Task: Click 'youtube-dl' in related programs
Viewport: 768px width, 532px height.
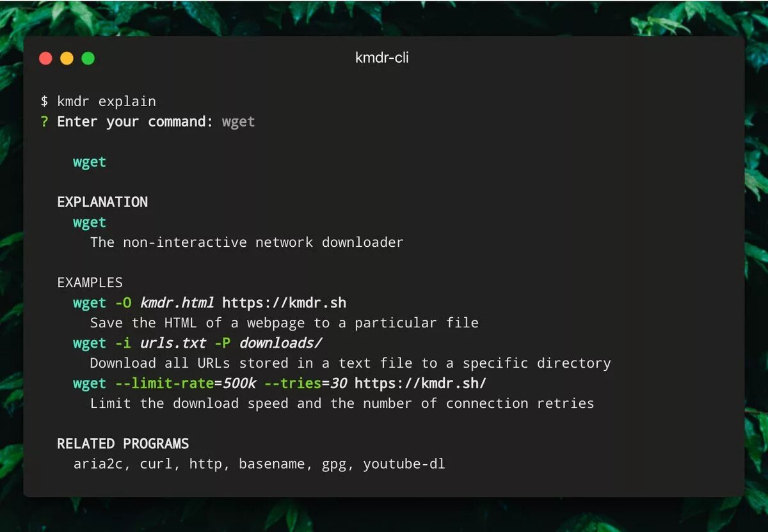Action: pyautogui.click(x=404, y=464)
